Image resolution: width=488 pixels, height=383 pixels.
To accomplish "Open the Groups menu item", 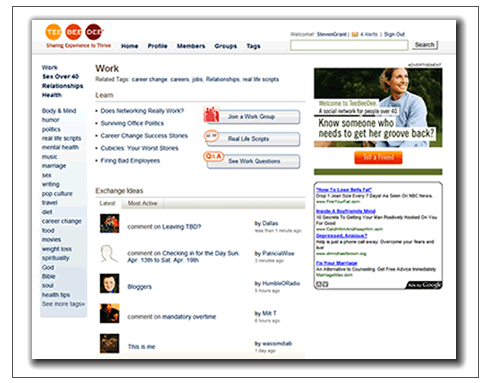I will (x=226, y=46).
